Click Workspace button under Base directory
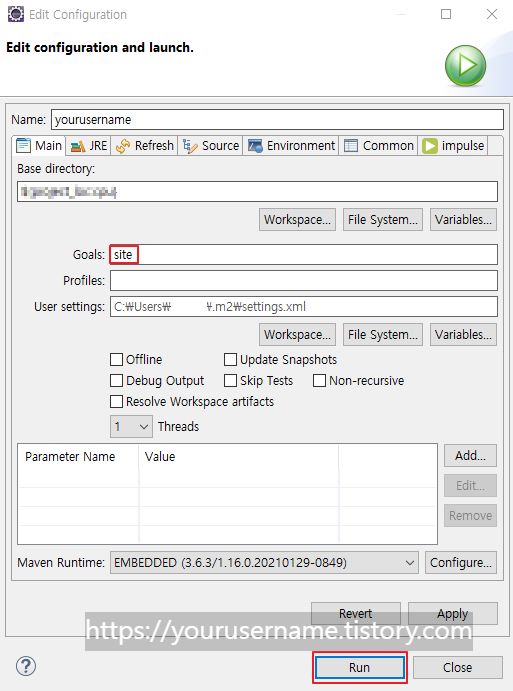Viewport: 513px width, 691px height. (297, 219)
